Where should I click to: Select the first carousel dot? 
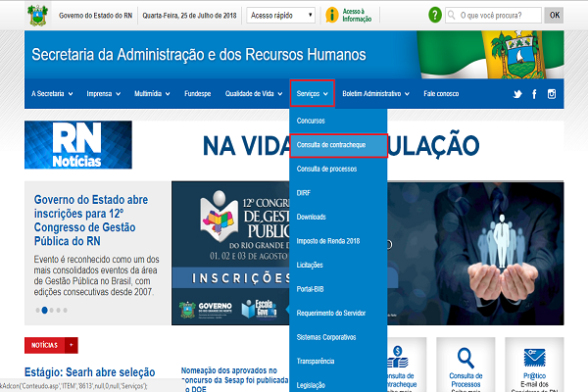pyautogui.click(x=37, y=311)
